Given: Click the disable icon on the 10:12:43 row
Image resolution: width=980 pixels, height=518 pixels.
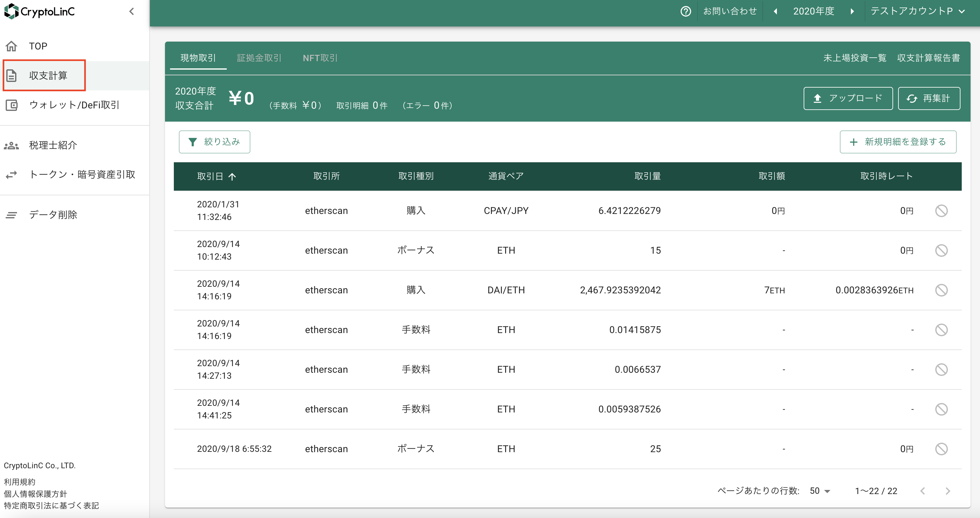Looking at the screenshot, I should (x=941, y=250).
